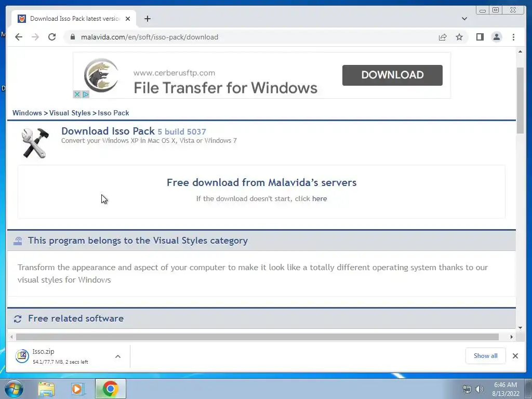The height and width of the screenshot is (399, 532).
Task: Click the horizontal scrollbar thumb
Action: click(257, 337)
